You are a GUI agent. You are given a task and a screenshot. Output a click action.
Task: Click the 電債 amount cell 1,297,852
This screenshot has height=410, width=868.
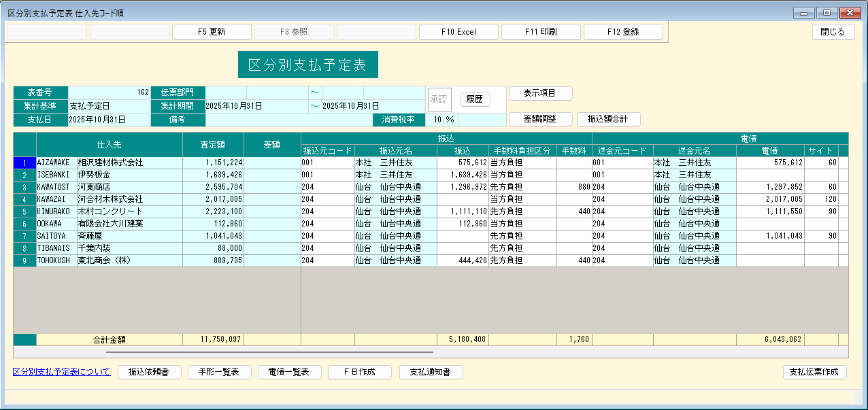pyautogui.click(x=770, y=188)
